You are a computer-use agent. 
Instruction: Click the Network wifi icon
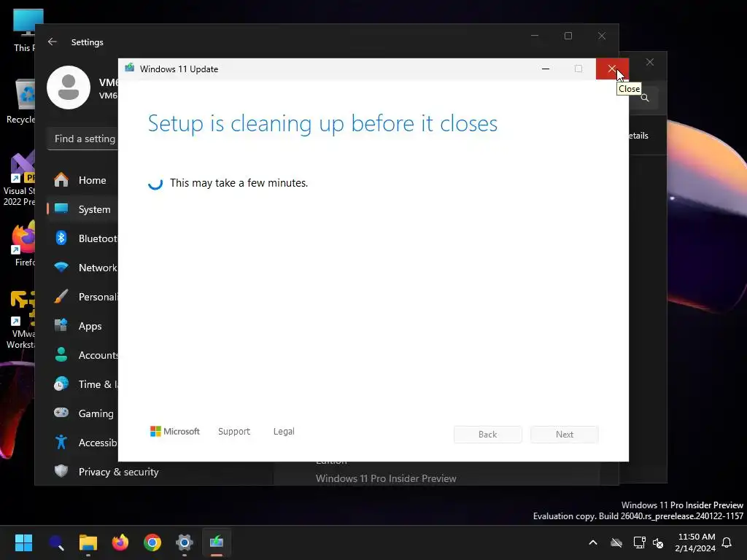pyautogui.click(x=61, y=267)
